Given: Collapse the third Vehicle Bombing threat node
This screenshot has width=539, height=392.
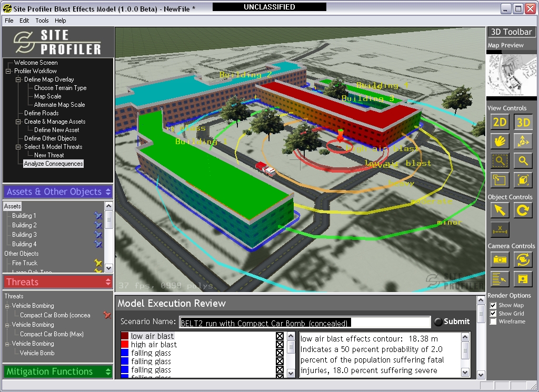Looking at the screenshot, I should [7, 344].
